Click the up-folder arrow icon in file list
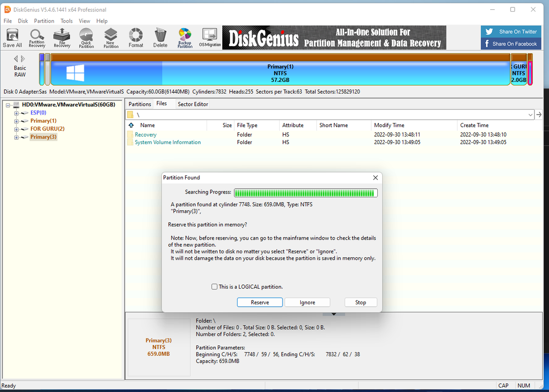Screen dimensions: 549x392 (131, 125)
